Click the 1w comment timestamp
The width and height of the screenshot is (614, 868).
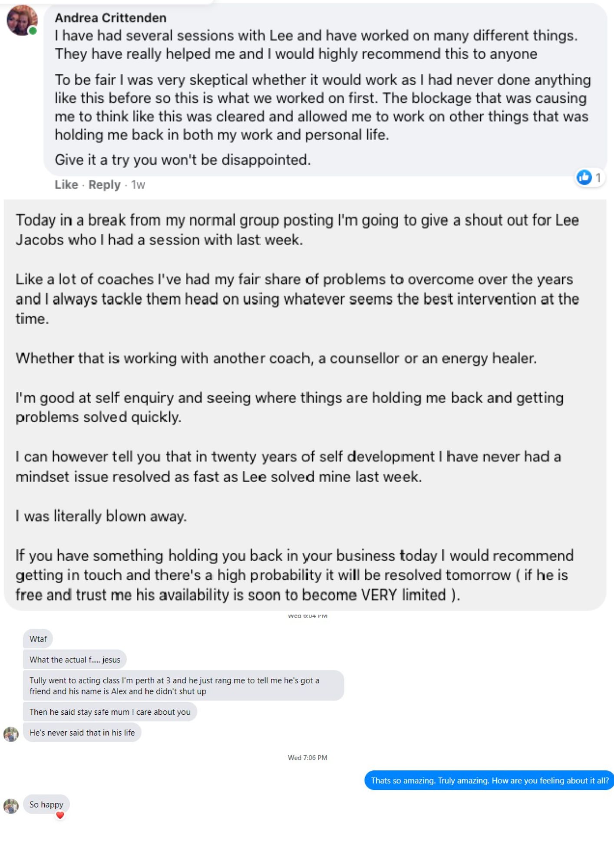click(138, 185)
